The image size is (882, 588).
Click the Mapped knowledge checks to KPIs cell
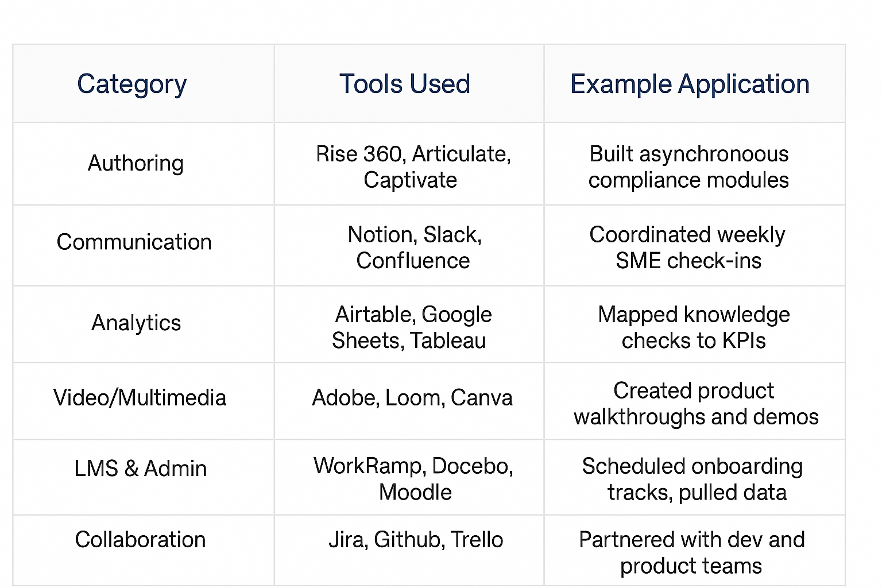pyautogui.click(x=695, y=324)
